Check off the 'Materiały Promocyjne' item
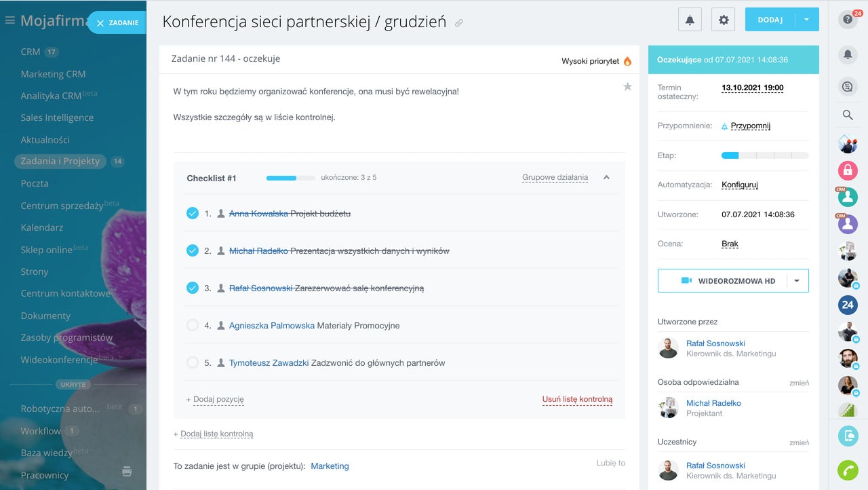Viewport: 868px width, 490px height. pos(193,325)
